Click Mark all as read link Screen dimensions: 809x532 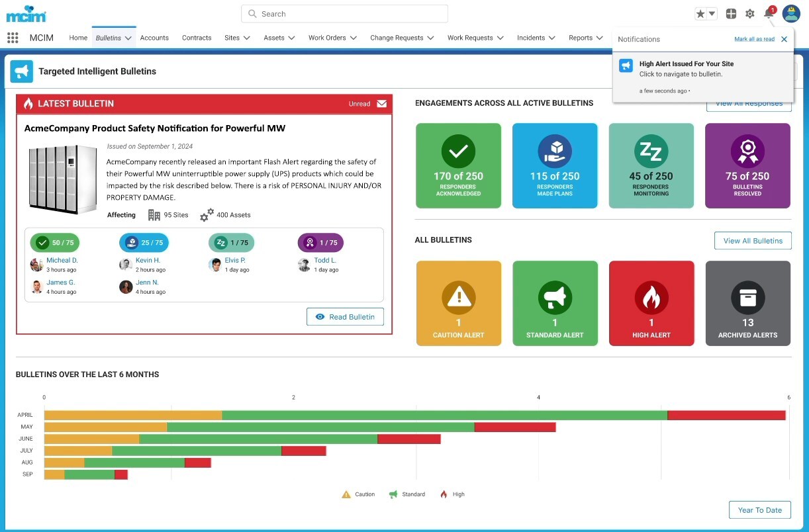pyautogui.click(x=754, y=39)
